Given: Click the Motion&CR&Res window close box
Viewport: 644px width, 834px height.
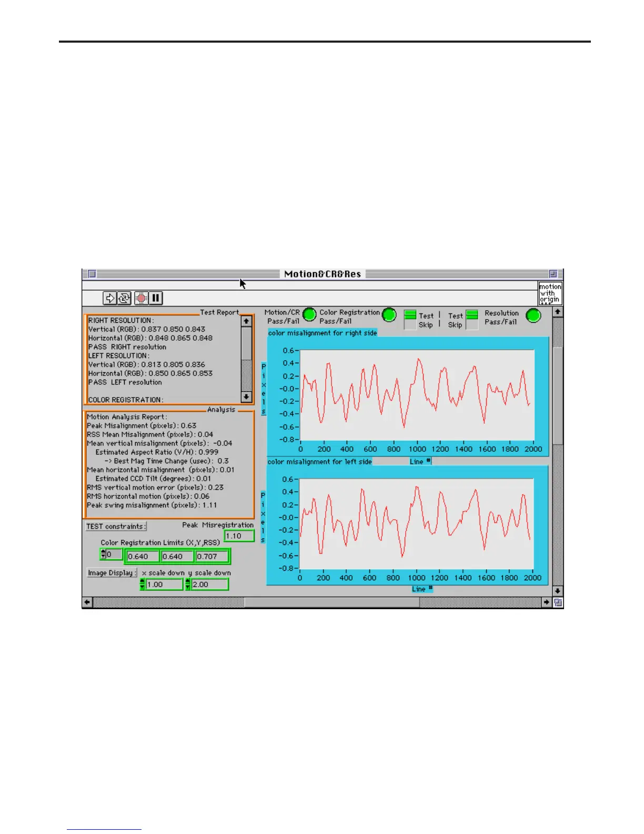Looking at the screenshot, I should point(92,274).
